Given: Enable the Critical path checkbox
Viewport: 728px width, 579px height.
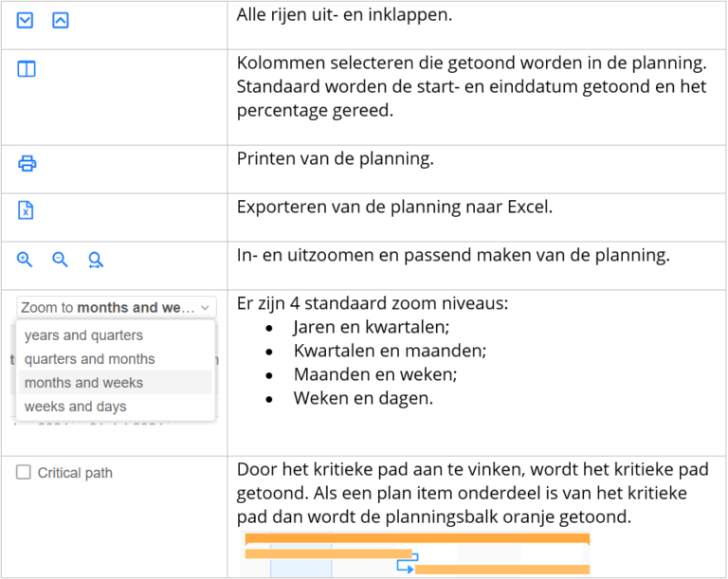Looking at the screenshot, I should (x=23, y=472).
